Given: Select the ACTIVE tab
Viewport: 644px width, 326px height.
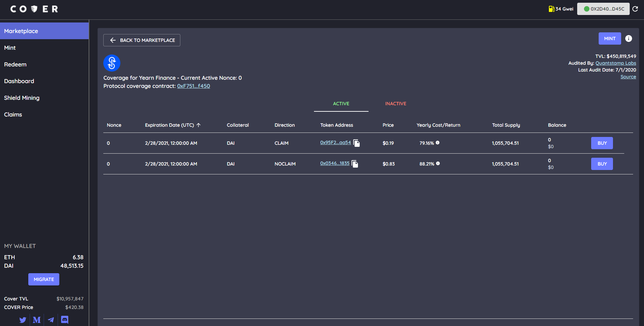Looking at the screenshot, I should (341, 104).
